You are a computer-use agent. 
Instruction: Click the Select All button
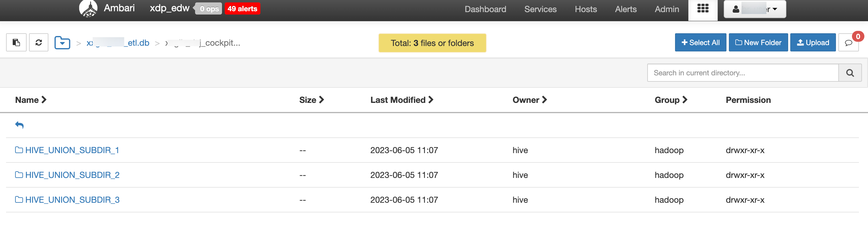[700, 42]
